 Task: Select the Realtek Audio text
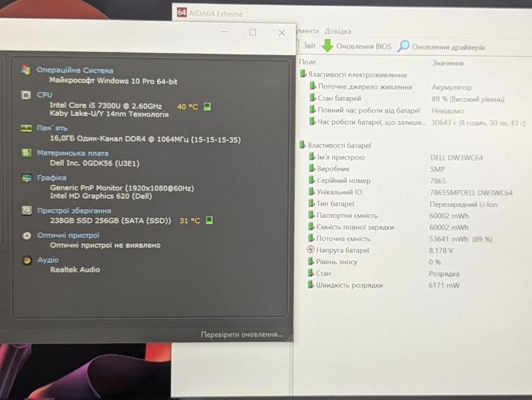click(x=75, y=269)
